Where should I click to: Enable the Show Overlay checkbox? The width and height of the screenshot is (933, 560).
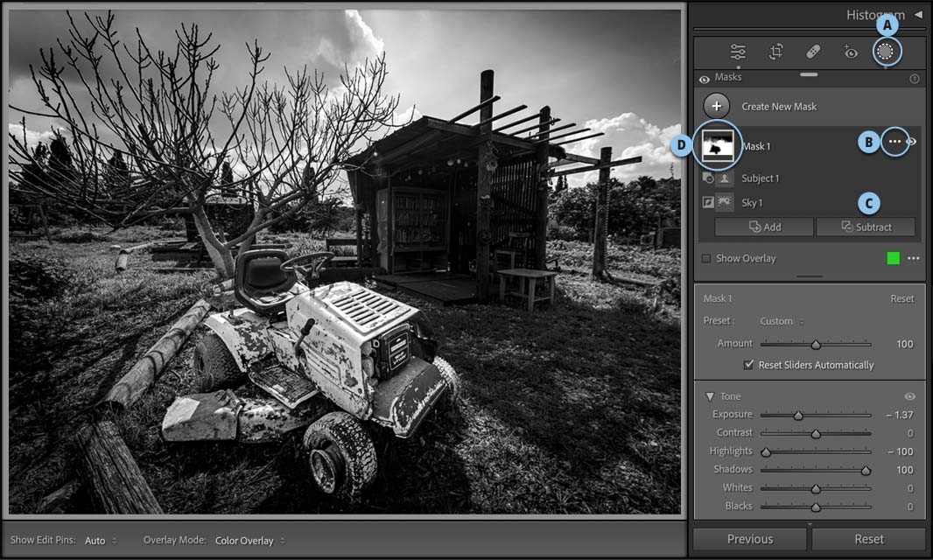(706, 258)
